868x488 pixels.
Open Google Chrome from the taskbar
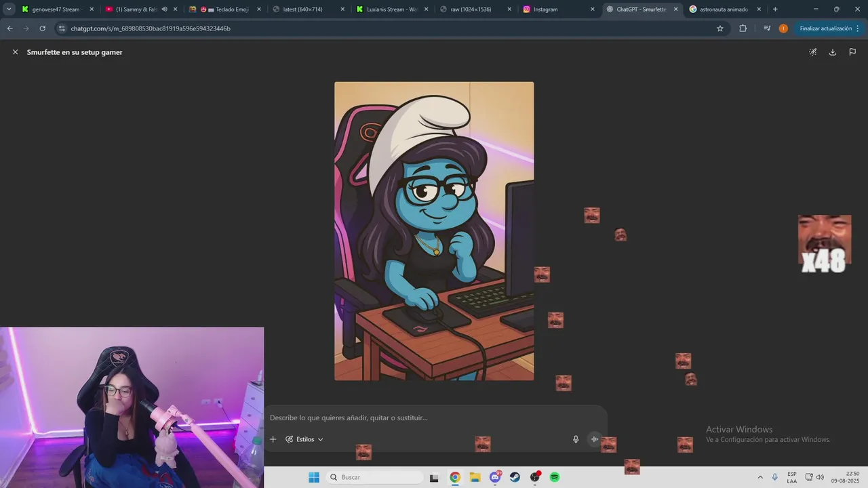[x=455, y=477]
